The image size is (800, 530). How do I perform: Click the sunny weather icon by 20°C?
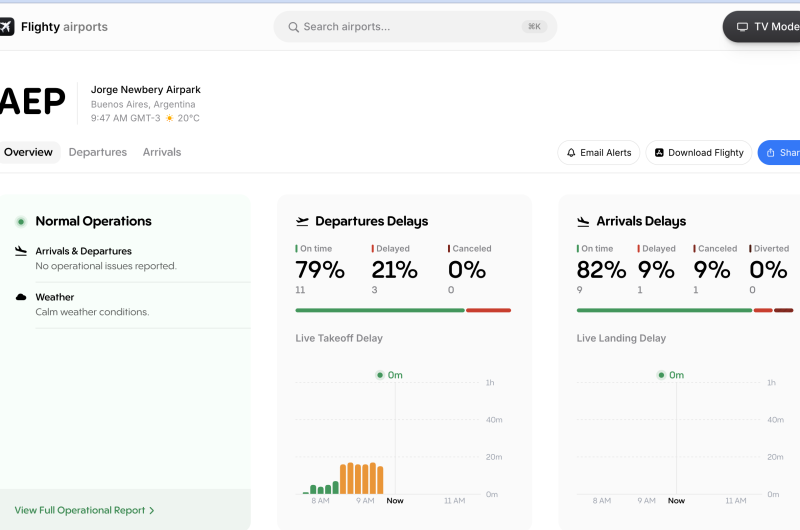pos(169,118)
